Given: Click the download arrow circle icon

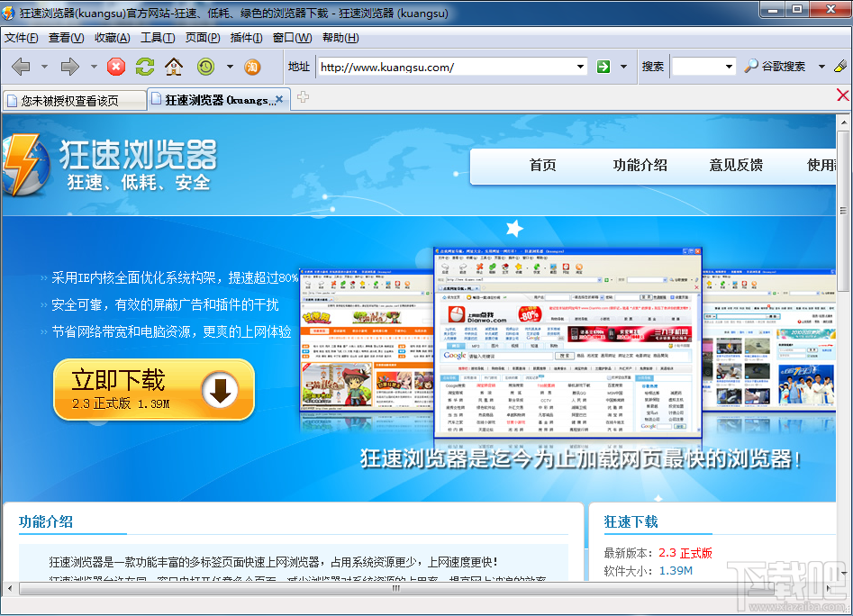Looking at the screenshot, I should pyautogui.click(x=220, y=390).
